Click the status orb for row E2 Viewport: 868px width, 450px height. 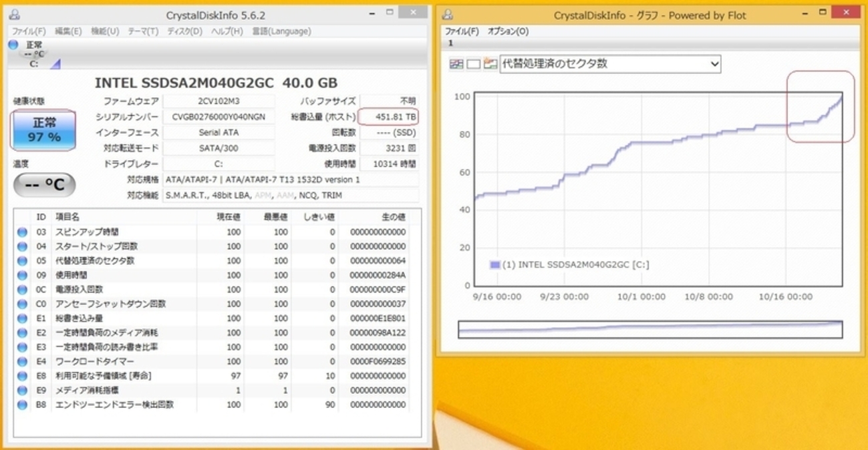(x=22, y=332)
